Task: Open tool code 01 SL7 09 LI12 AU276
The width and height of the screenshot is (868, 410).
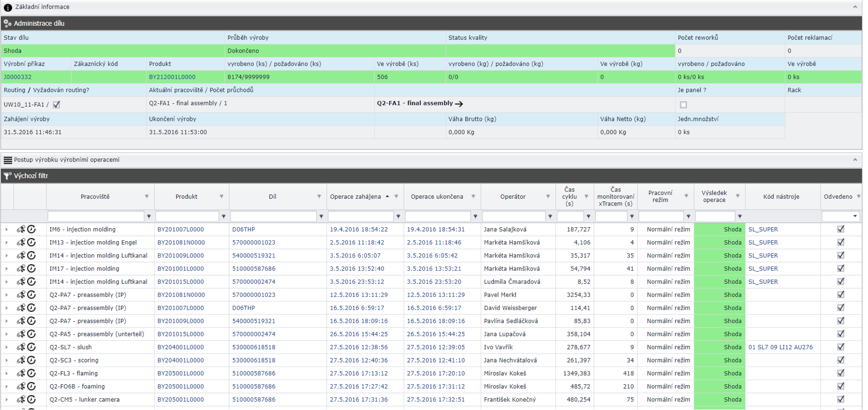Action: pos(780,347)
